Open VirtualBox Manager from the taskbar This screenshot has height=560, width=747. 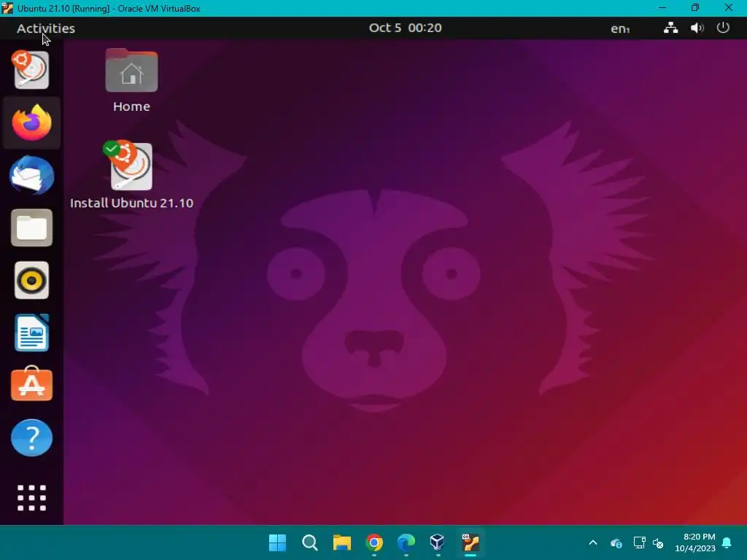tap(438, 542)
